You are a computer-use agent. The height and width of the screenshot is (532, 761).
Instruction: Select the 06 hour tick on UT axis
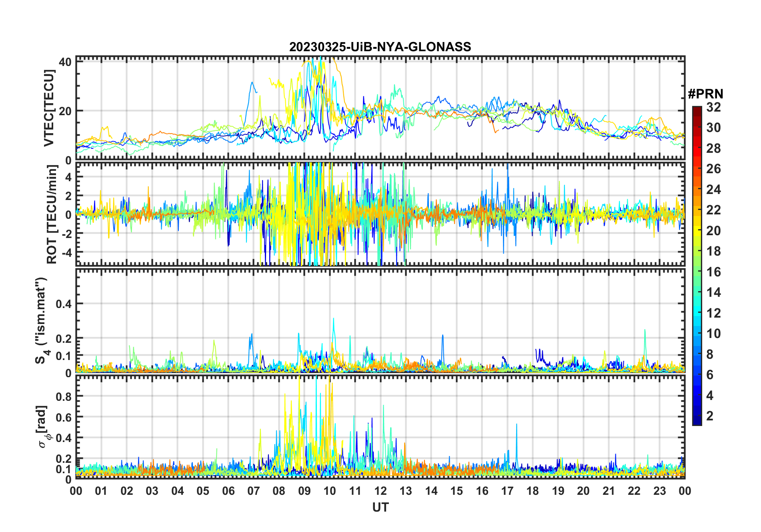[x=228, y=491]
